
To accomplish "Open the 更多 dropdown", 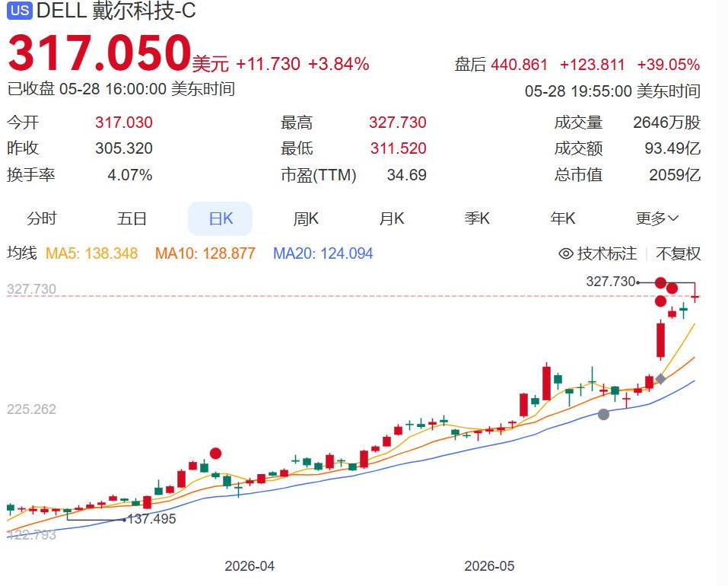I will point(657,218).
